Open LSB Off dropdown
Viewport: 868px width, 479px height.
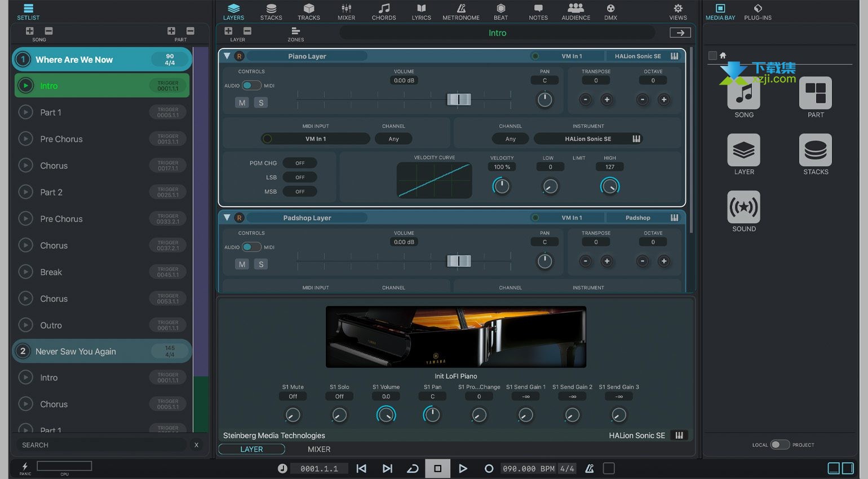pos(300,177)
